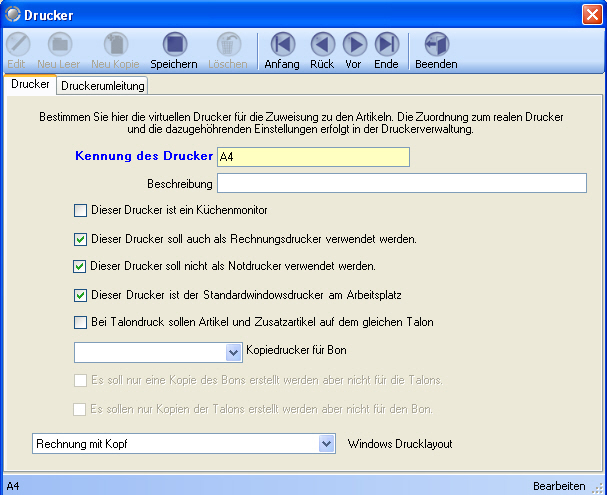Select the Drucker tab
The height and width of the screenshot is (495, 607).
[x=30, y=85]
